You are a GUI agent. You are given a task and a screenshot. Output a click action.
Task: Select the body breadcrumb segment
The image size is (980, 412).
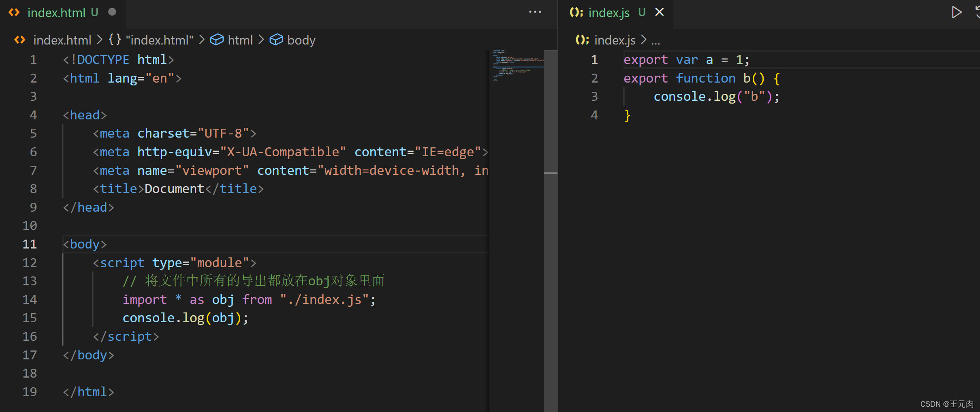coord(301,40)
